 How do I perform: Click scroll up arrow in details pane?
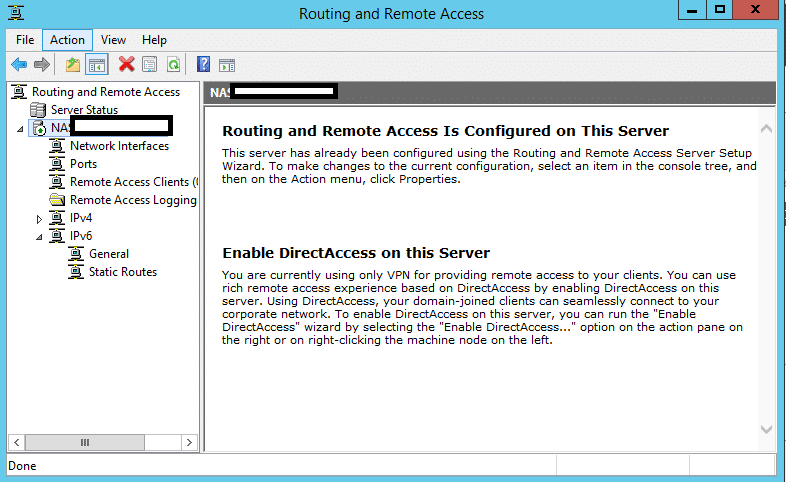click(x=766, y=129)
